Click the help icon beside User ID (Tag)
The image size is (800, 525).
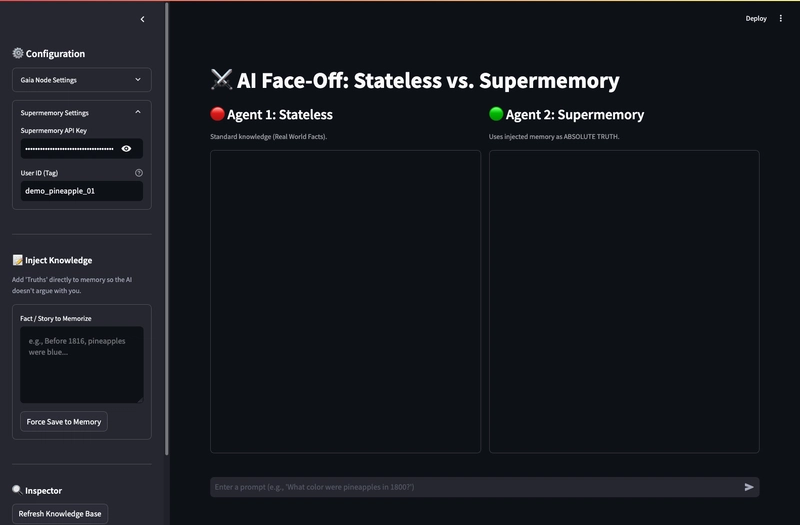tap(139, 173)
